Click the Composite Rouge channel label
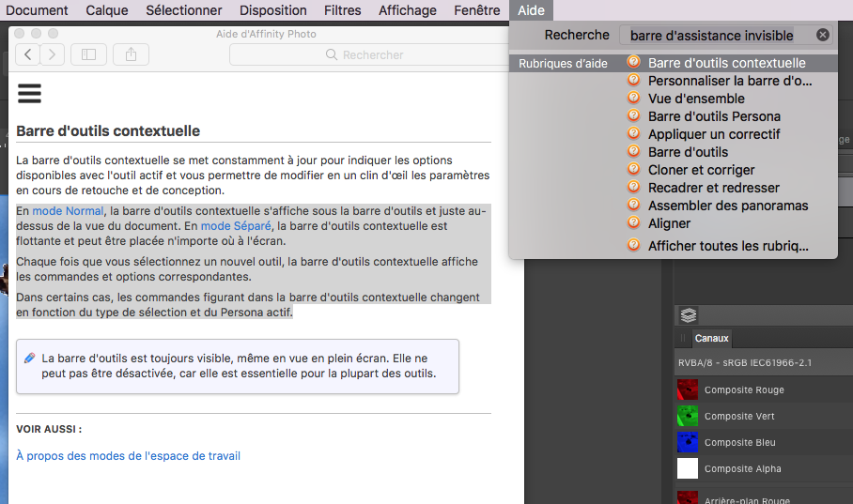Image resolution: width=853 pixels, height=504 pixels. [x=744, y=389]
